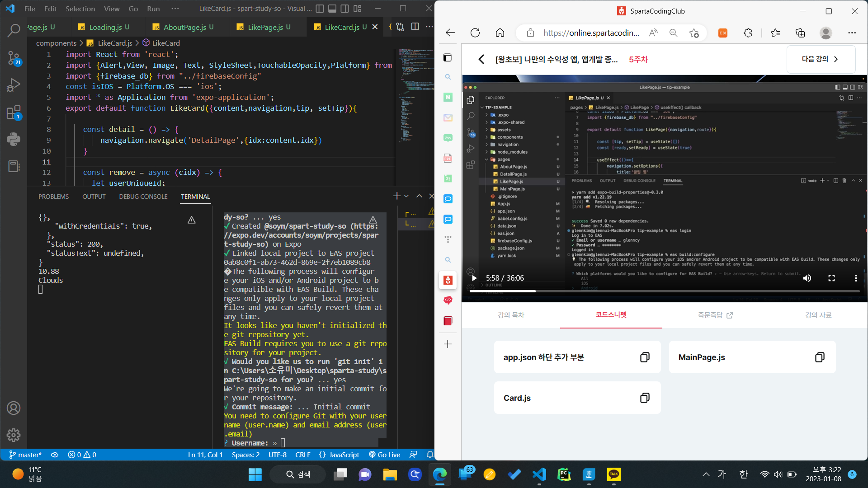Toggle Korean/English input mode in taskbar

(744, 474)
